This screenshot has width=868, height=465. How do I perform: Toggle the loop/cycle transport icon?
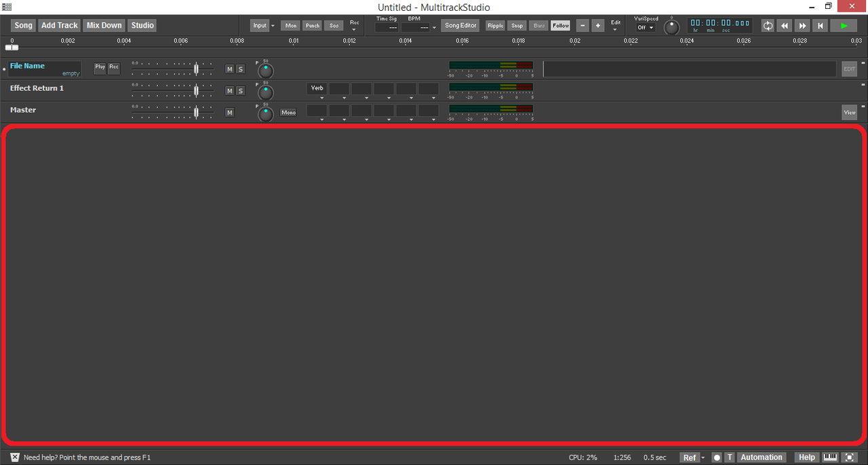tap(768, 26)
